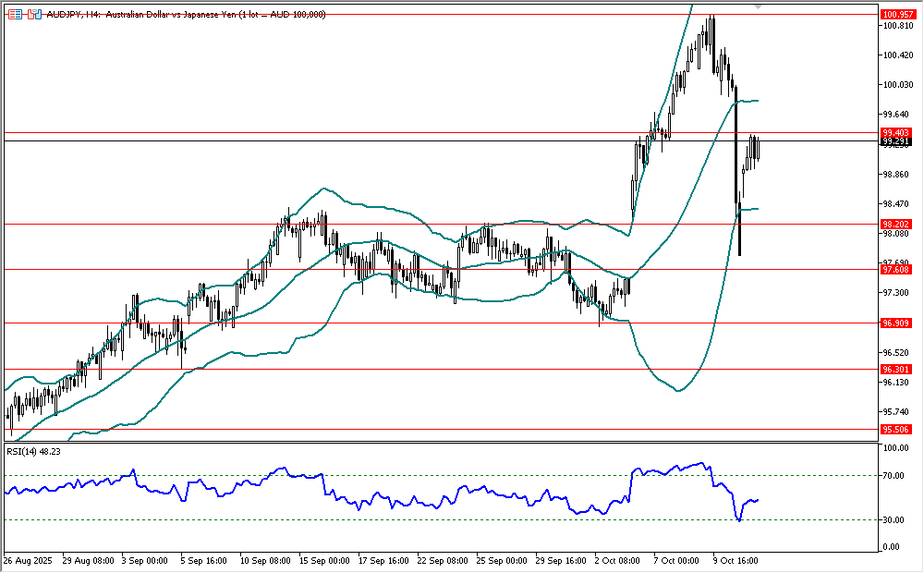This screenshot has width=924, height=573.
Task: Select the lowest point of lower Bollinger band
Action: pyautogui.click(x=679, y=391)
